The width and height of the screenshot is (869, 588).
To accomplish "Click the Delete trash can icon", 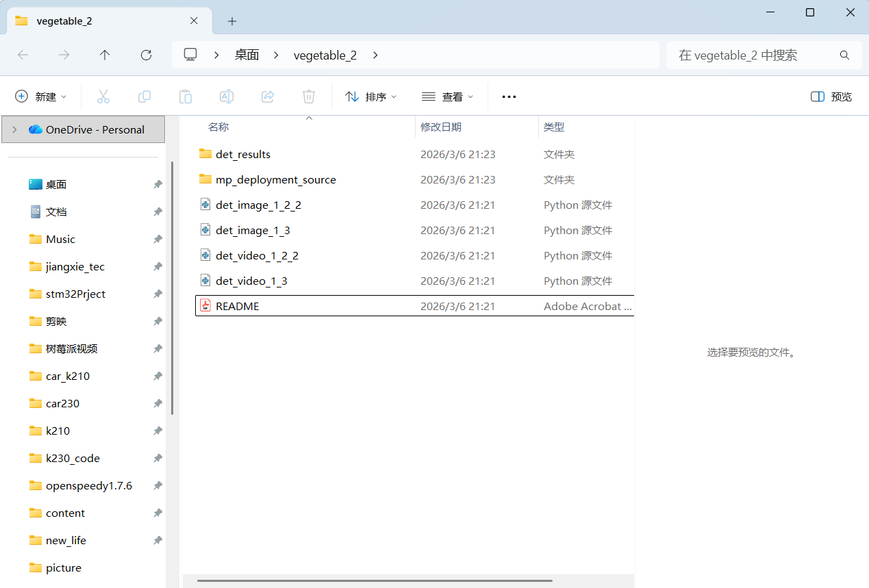I will pyautogui.click(x=309, y=97).
